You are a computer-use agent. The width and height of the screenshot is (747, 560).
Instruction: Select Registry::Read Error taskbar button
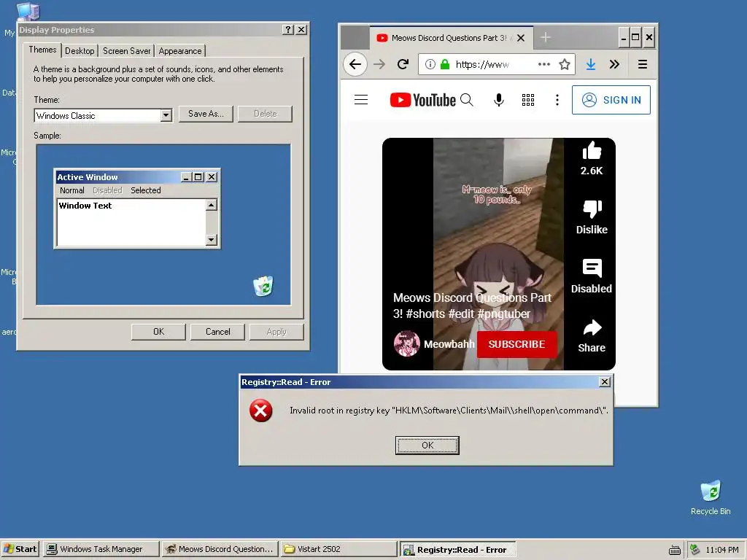tap(457, 550)
